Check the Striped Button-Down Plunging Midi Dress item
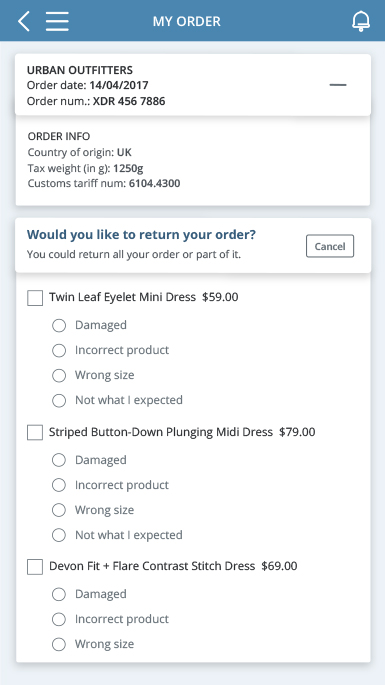The height and width of the screenshot is (685, 385). (35, 432)
